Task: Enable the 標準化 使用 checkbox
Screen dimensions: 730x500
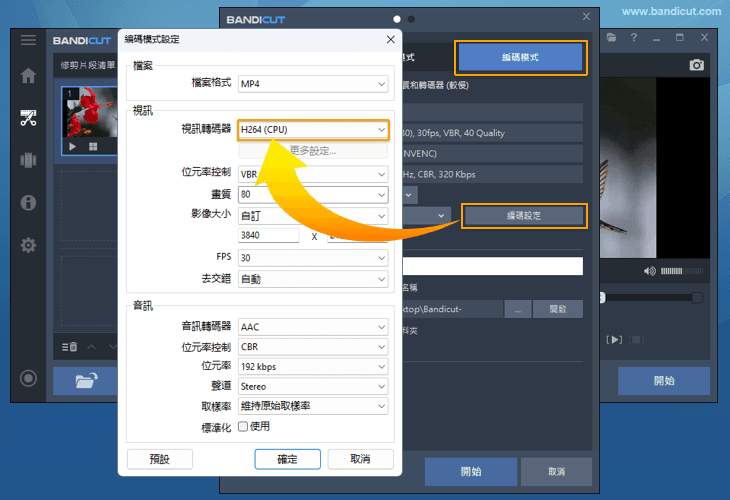Action: pos(243,426)
